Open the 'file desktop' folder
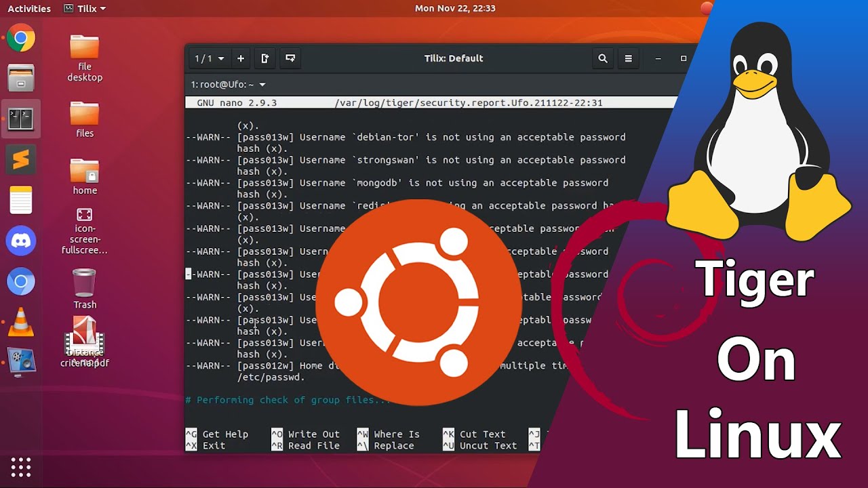The width and height of the screenshot is (868, 488). point(85,59)
